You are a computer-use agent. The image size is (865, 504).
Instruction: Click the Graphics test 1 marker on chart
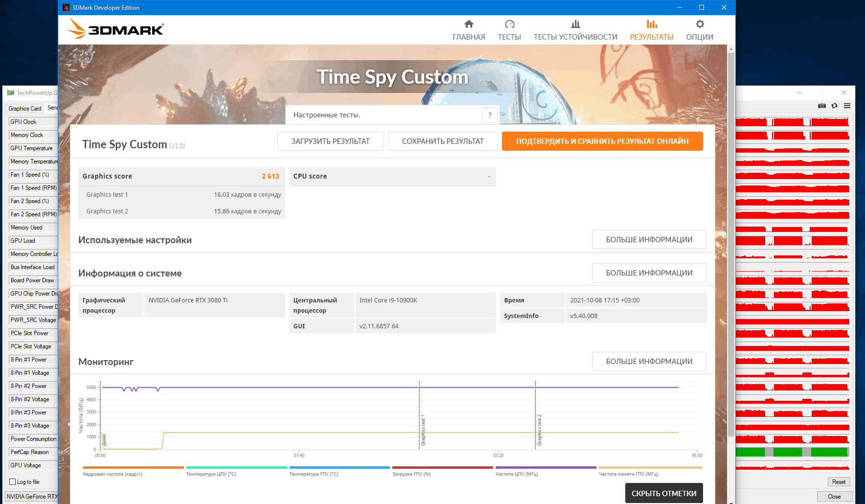(423, 431)
